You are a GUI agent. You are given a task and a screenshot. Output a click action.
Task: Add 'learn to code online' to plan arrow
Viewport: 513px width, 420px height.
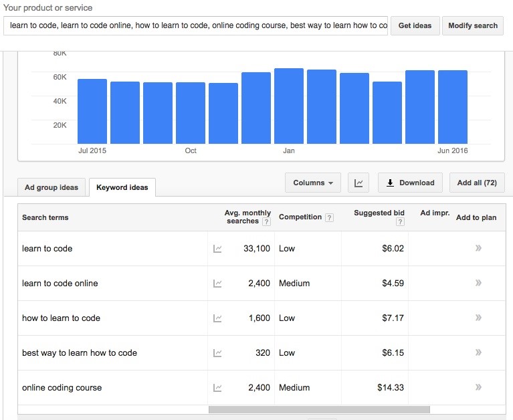click(478, 283)
